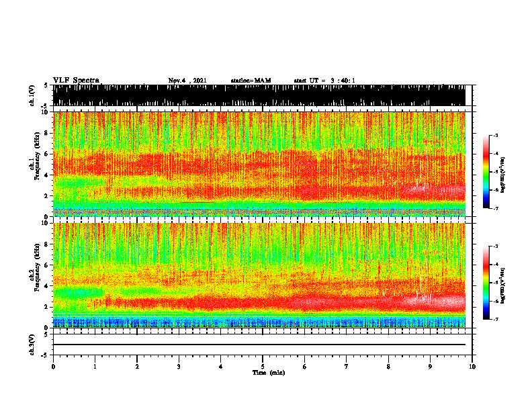The image size is (532, 411).
Task: Click the time axis tick label "2"
Action: coord(137,367)
